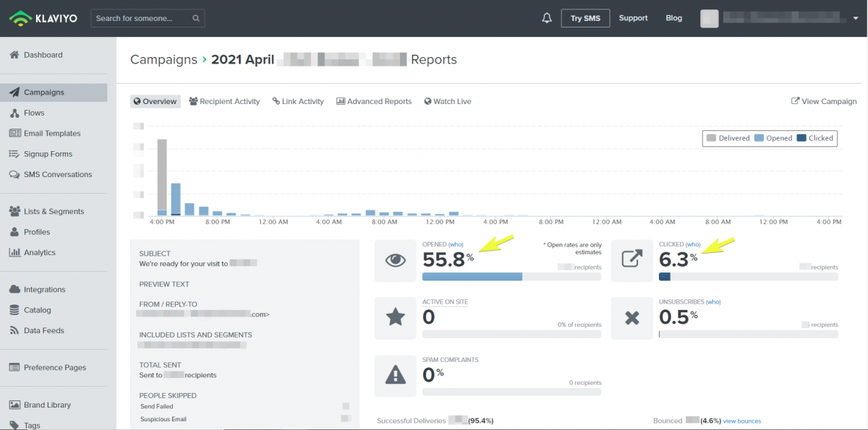Open Email Templates in the sidebar
The image size is (868, 430).
coord(54,133)
